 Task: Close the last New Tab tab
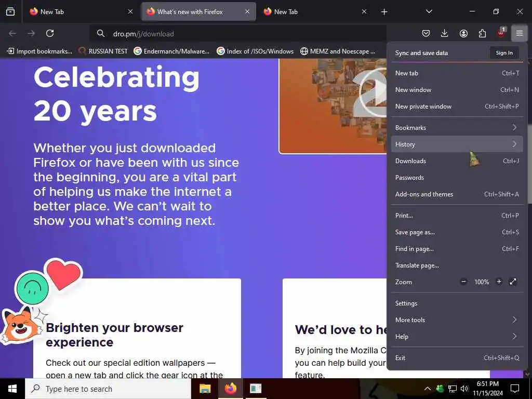pyautogui.click(x=364, y=11)
